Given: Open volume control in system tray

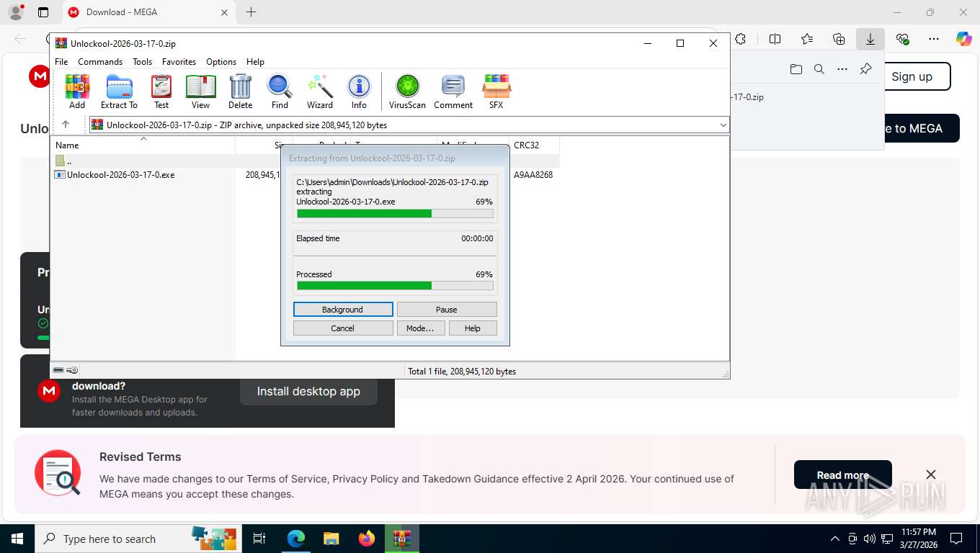Looking at the screenshot, I should (x=870, y=539).
